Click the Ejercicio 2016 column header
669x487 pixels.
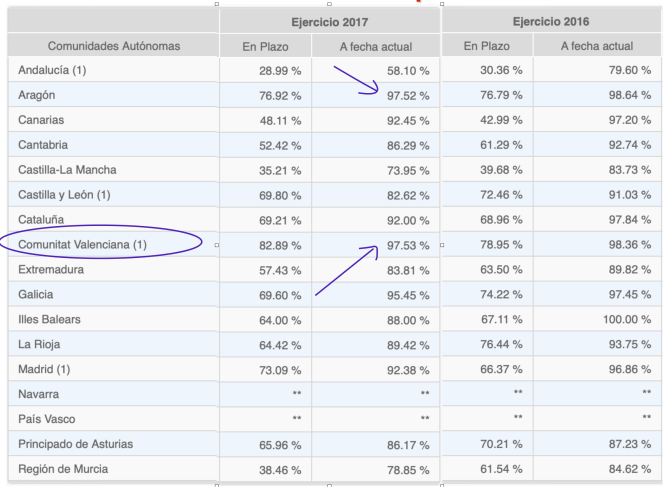pyautogui.click(x=550, y=20)
